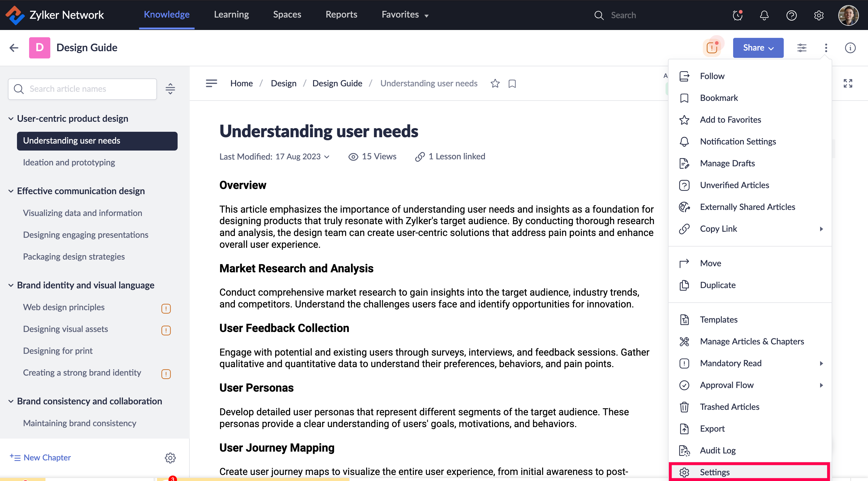Viewport: 868px width, 481px height.
Task: Click the fullscreen expand icon
Action: pos(848,83)
